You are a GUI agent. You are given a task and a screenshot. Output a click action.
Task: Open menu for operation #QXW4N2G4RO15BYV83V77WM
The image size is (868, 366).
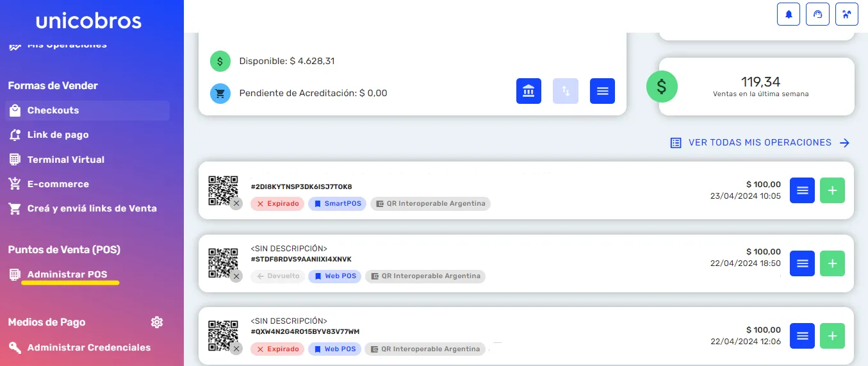tap(802, 336)
